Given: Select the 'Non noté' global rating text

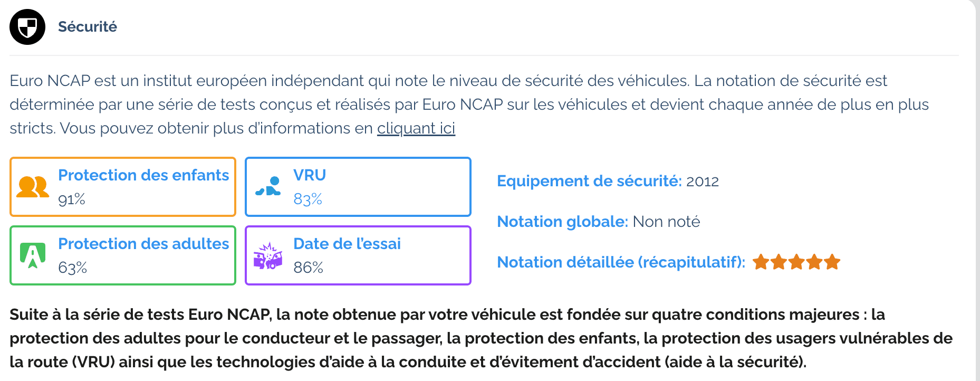Looking at the screenshot, I should click(667, 222).
